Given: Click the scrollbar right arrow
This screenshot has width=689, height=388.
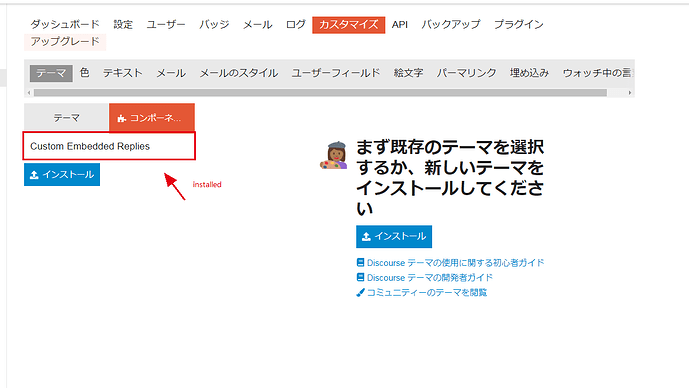Looking at the screenshot, I should (630, 93).
